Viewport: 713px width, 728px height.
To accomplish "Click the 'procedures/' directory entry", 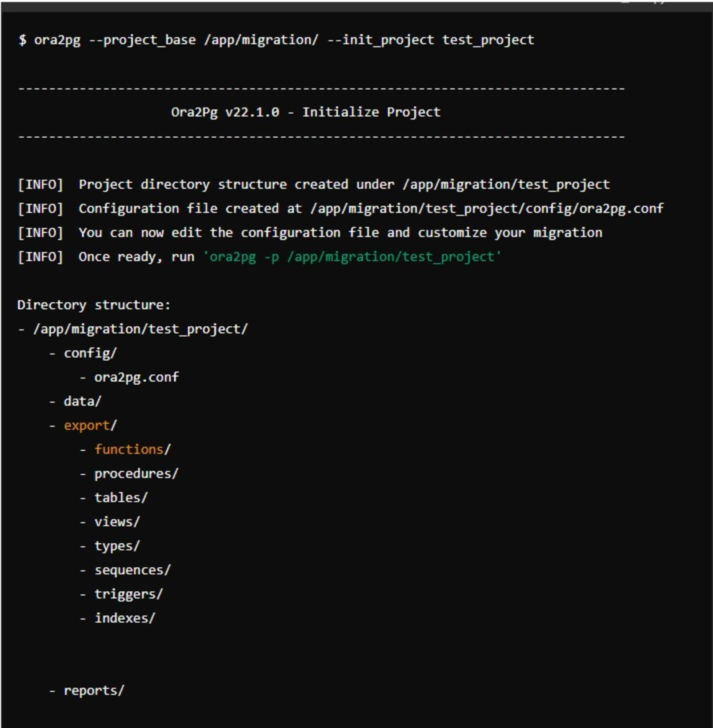I will click(136, 473).
